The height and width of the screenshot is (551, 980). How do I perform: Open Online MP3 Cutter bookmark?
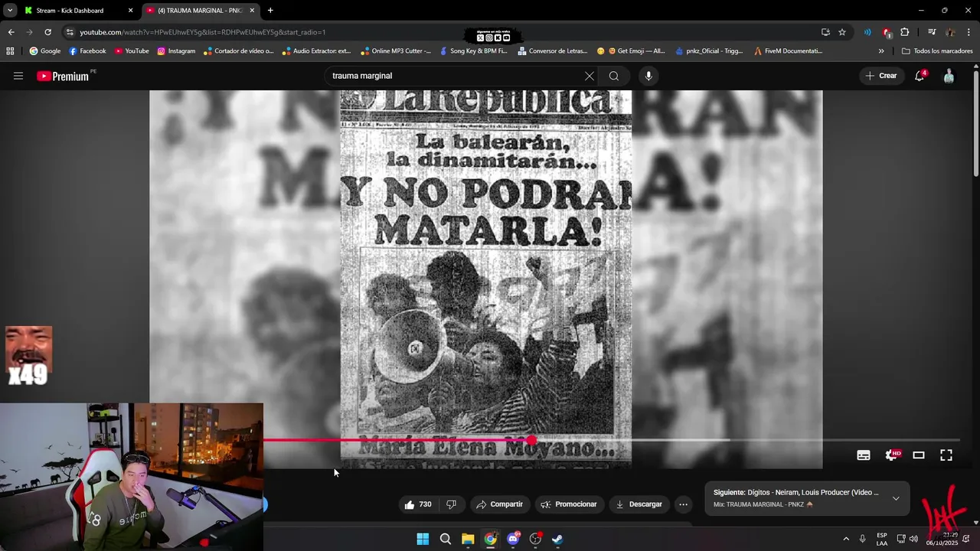click(396, 51)
